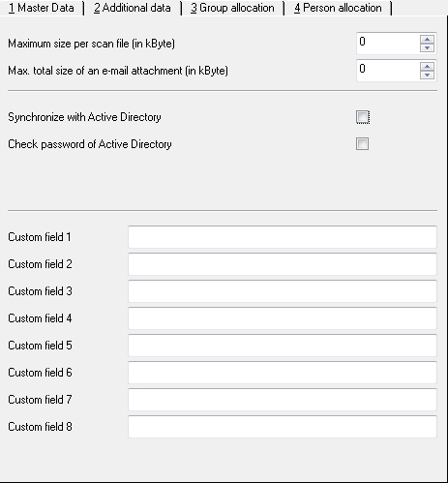
Task: Decrease maximum size per scan file value
Action: click(x=428, y=47)
